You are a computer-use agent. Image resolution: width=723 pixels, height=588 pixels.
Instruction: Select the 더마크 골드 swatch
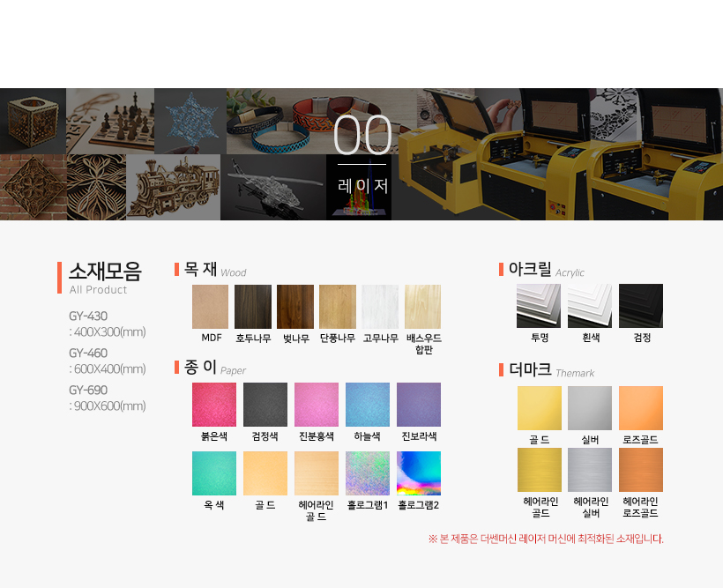pyautogui.click(x=540, y=408)
